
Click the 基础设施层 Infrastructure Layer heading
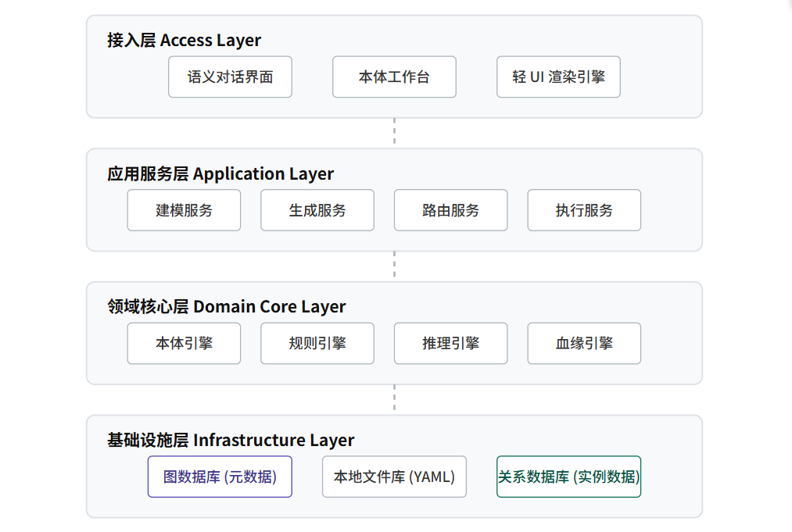click(231, 440)
